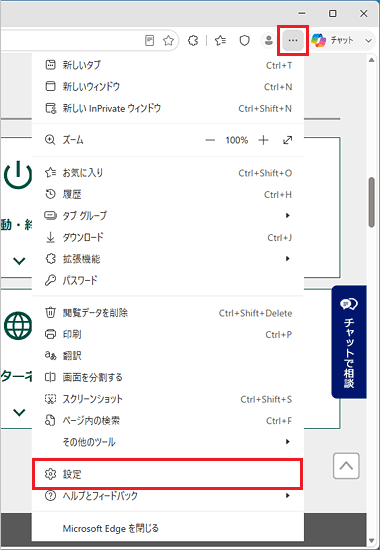Click the InPrivate window icon
The height and width of the screenshot is (550, 380).
[51, 108]
